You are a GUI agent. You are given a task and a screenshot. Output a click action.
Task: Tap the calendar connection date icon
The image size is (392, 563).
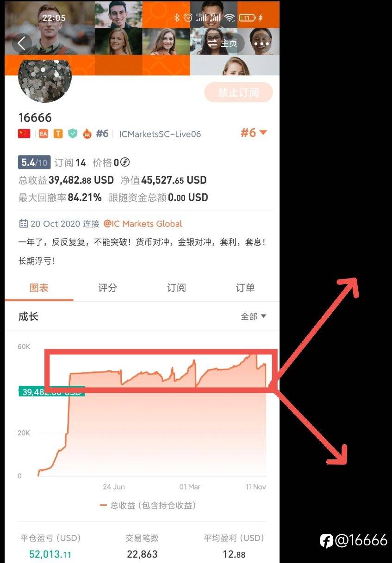(23, 224)
